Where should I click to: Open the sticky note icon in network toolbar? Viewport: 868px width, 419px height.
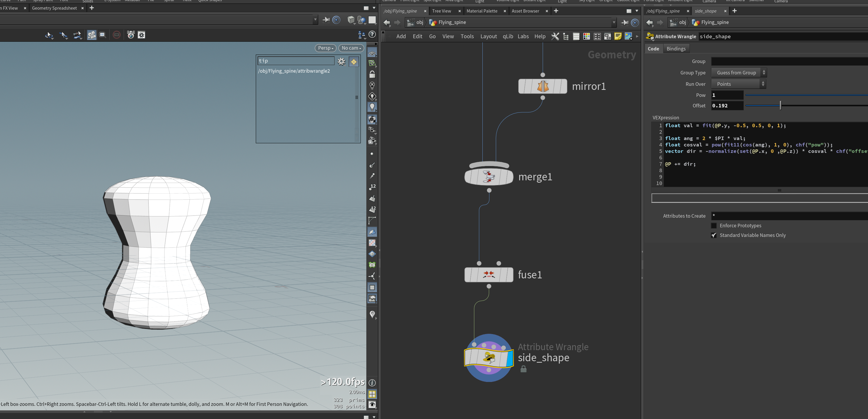[x=618, y=36]
